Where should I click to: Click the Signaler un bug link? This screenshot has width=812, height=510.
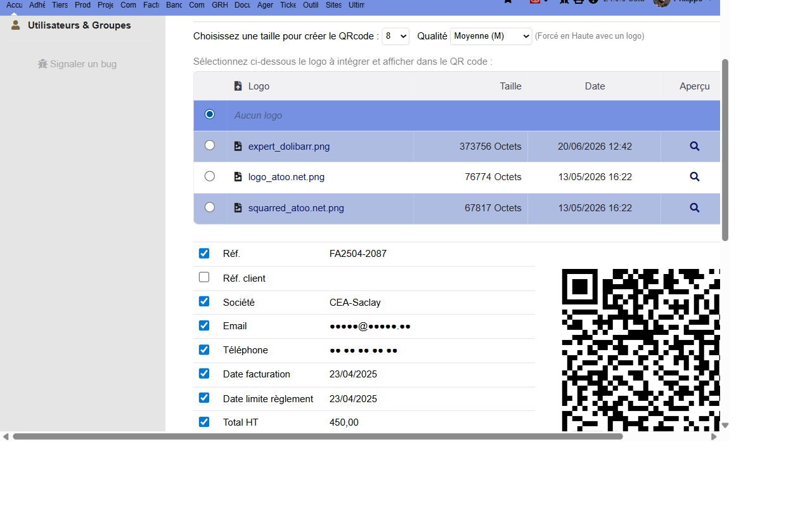pos(84,64)
